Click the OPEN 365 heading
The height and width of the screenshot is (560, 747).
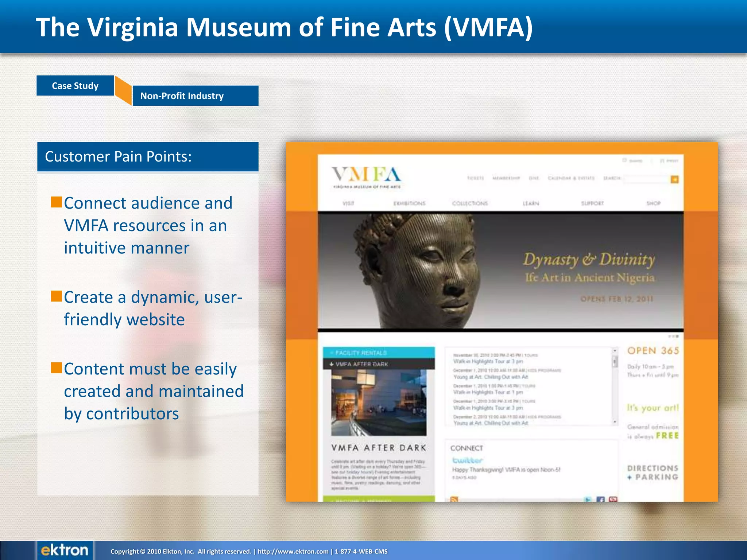[653, 351]
